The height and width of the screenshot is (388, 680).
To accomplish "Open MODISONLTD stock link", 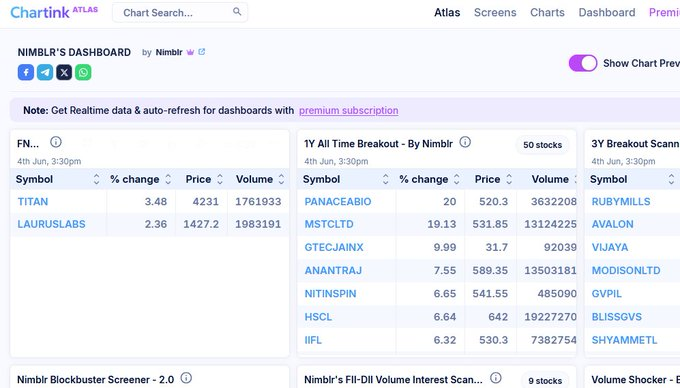I will click(626, 271).
